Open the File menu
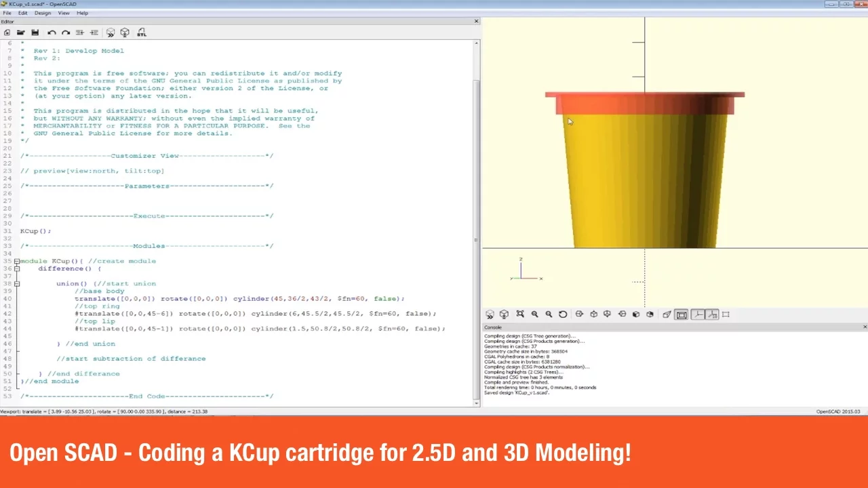Screen dimensions: 868x488 pyautogui.click(x=7, y=13)
